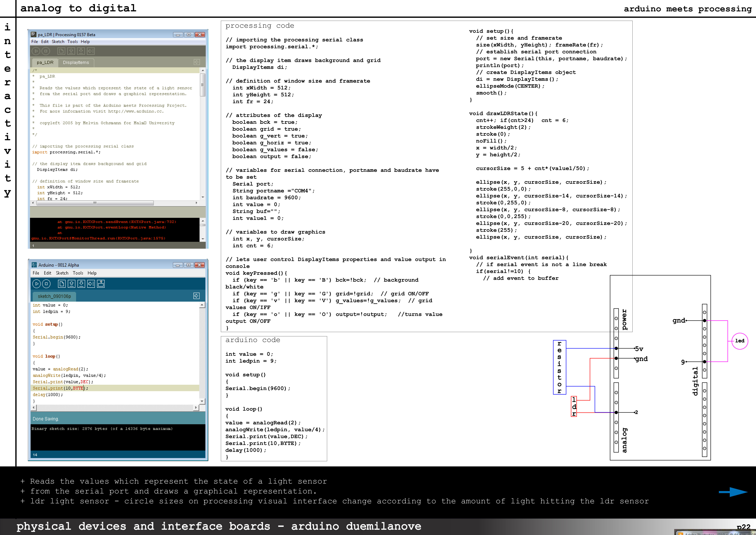Click the blue next-page arrow
This screenshot has height=535, width=756.
click(733, 492)
